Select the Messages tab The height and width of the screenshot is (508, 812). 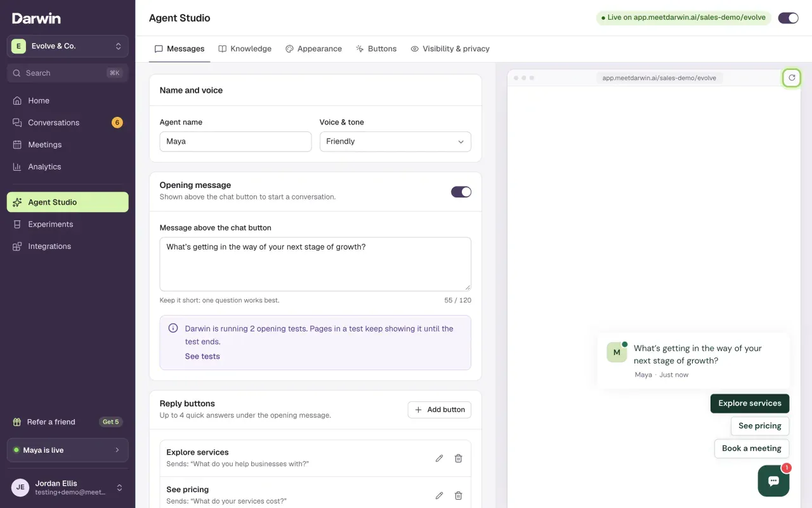pos(180,49)
